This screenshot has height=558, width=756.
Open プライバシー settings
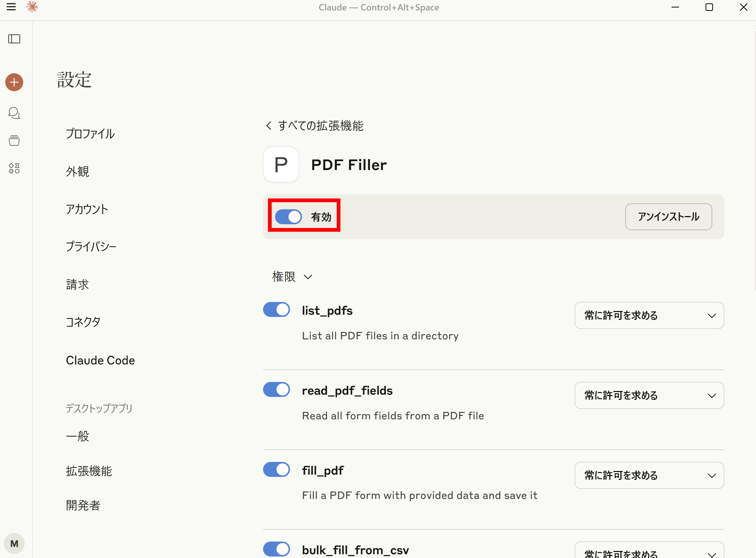coord(91,247)
